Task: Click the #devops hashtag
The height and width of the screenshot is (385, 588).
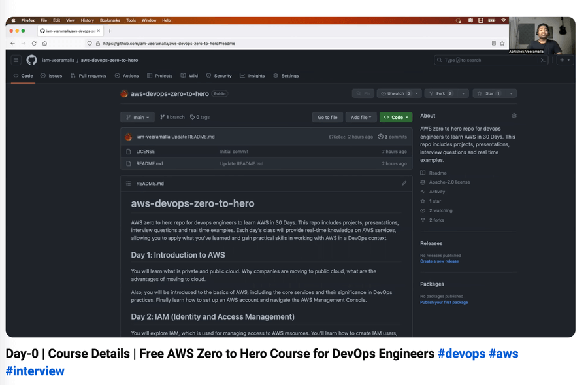Action: click(x=461, y=354)
